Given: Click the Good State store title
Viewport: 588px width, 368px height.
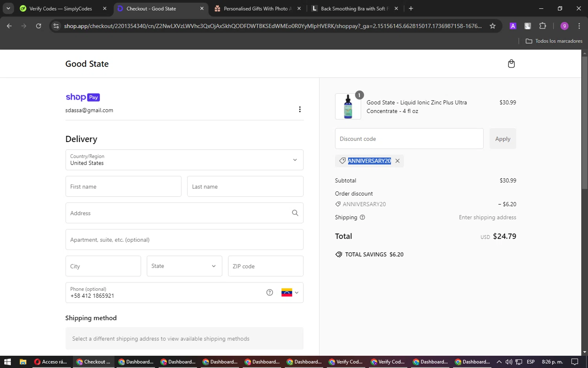Looking at the screenshot, I should [87, 64].
